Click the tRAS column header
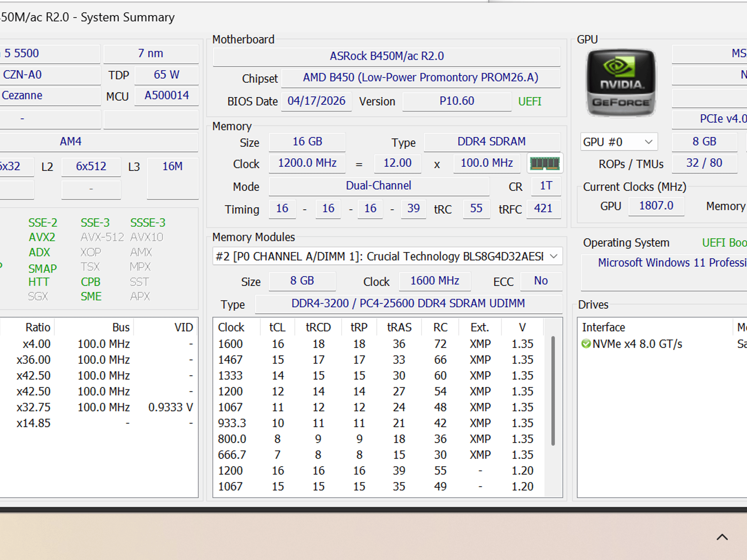Screen dimensions: 747x560 pyautogui.click(x=399, y=327)
